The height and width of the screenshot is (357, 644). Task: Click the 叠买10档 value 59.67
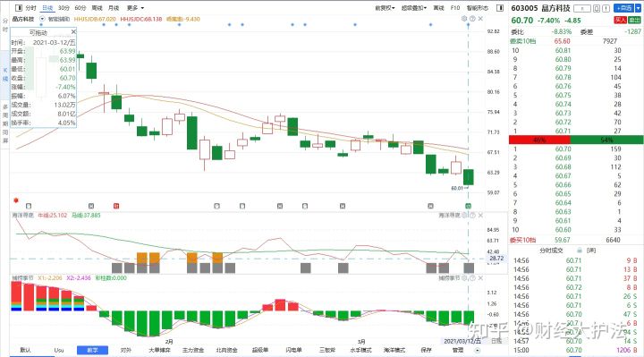coord(563,240)
